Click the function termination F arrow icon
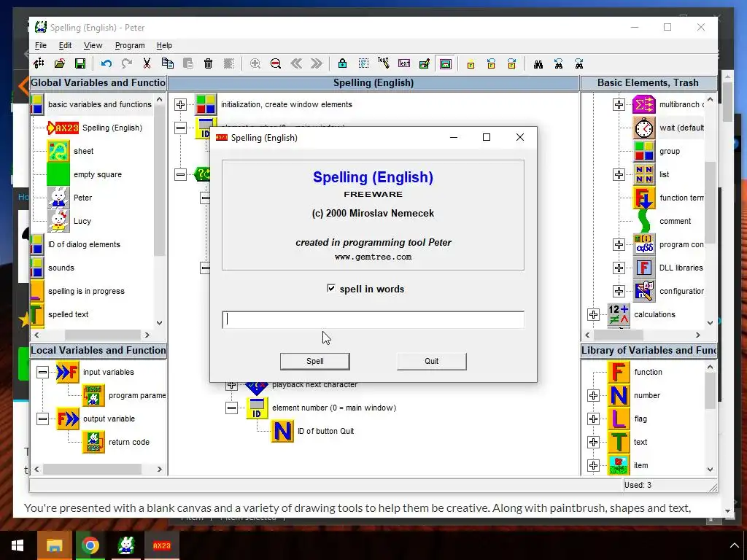The height and width of the screenshot is (560, 747). pos(644,198)
